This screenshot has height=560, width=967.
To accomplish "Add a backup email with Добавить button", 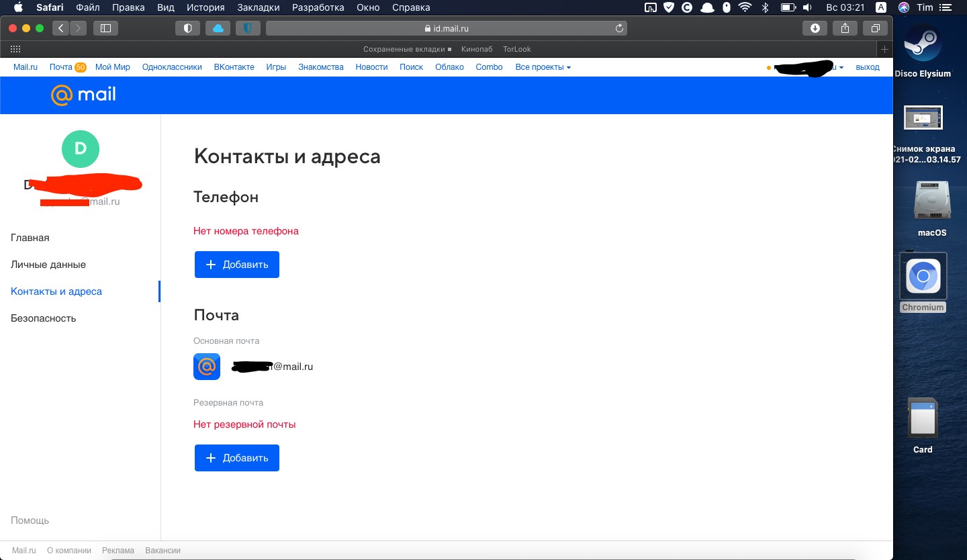I will click(237, 458).
